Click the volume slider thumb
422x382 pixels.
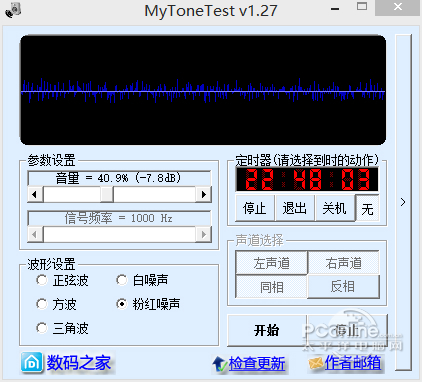[107, 194]
